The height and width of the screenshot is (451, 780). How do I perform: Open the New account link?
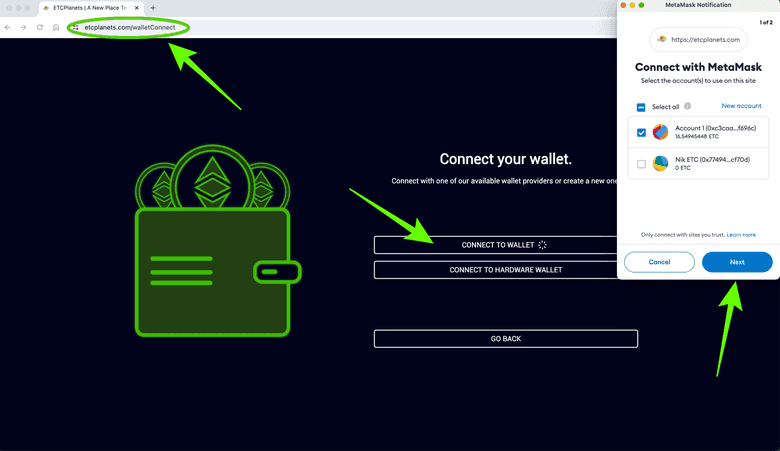[x=741, y=106]
